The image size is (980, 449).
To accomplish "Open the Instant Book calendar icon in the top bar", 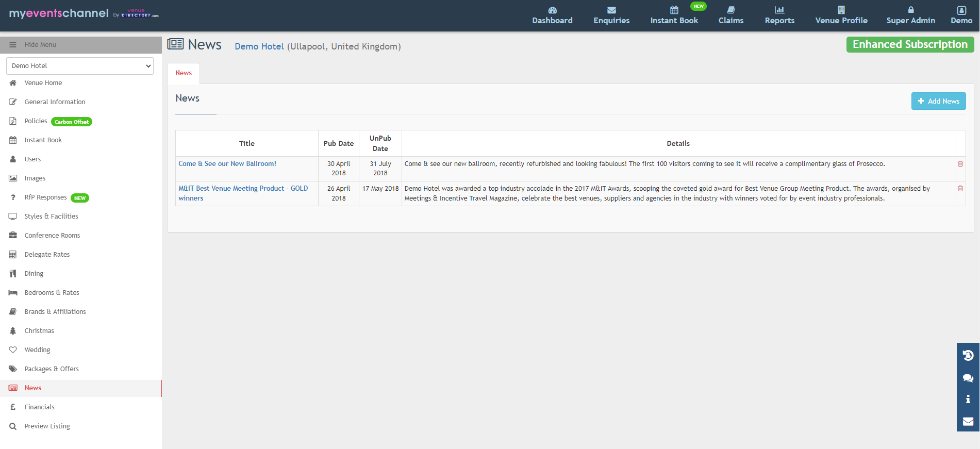I will point(674,10).
